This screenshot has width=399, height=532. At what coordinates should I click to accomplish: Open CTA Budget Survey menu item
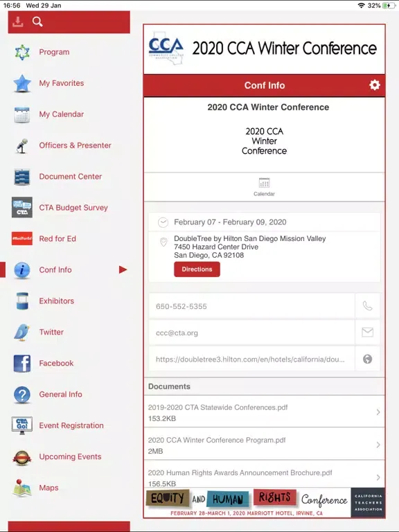click(x=73, y=208)
